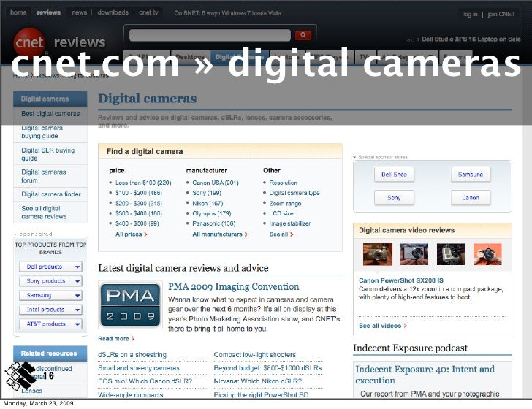Open the LCD size link

(x=281, y=214)
